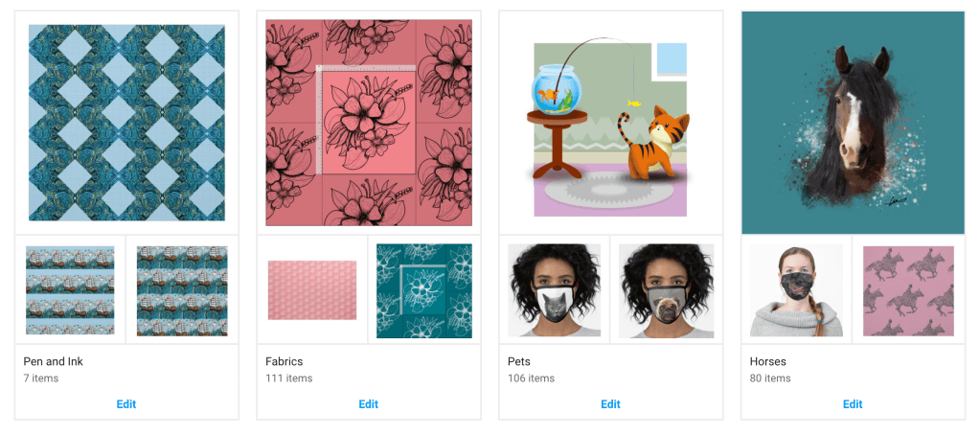Viewport: 980px width, 436px height.
Task: Edit the Horses collection
Action: [854, 404]
